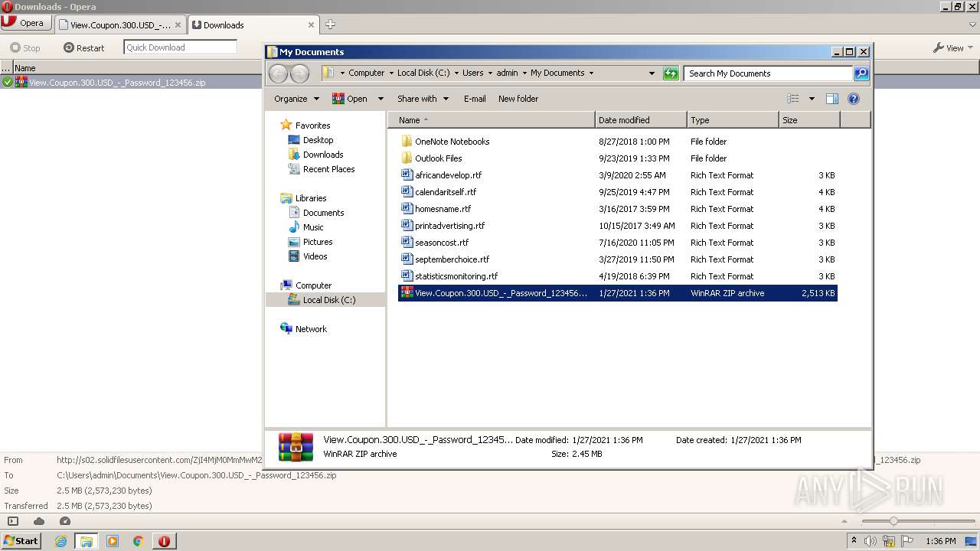The image size is (980, 551).
Task: Open Internet Explorer from the taskbar
Action: click(x=61, y=541)
